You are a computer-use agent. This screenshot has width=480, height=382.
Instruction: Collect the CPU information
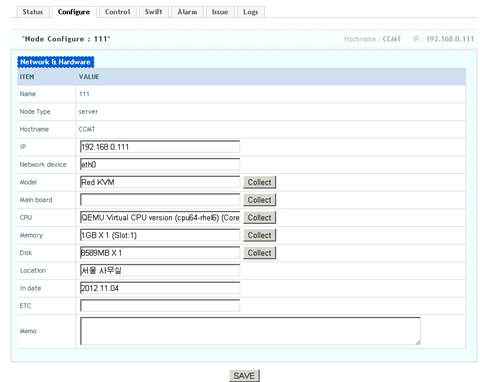point(259,218)
